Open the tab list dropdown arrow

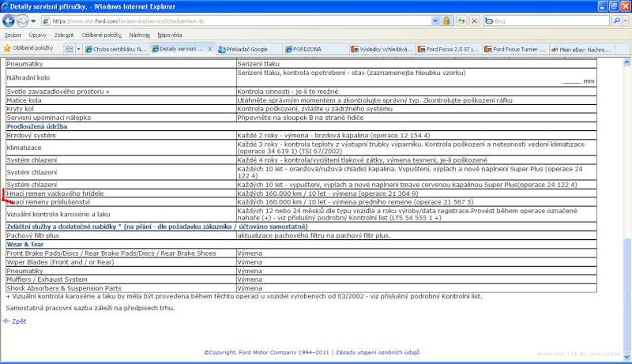click(x=77, y=49)
